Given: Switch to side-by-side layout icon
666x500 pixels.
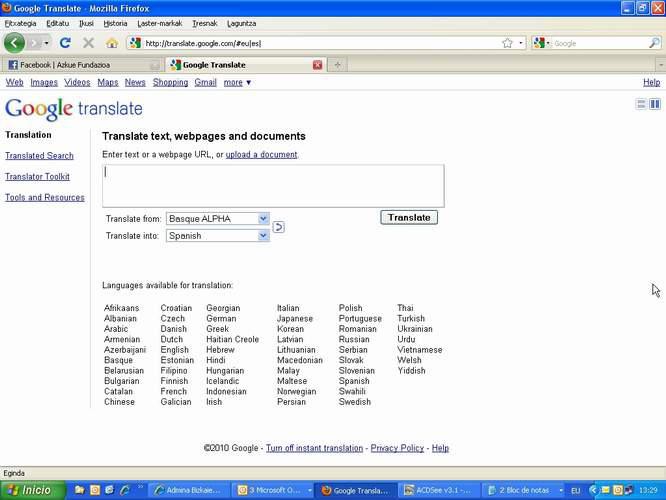Looking at the screenshot, I should coord(655,104).
